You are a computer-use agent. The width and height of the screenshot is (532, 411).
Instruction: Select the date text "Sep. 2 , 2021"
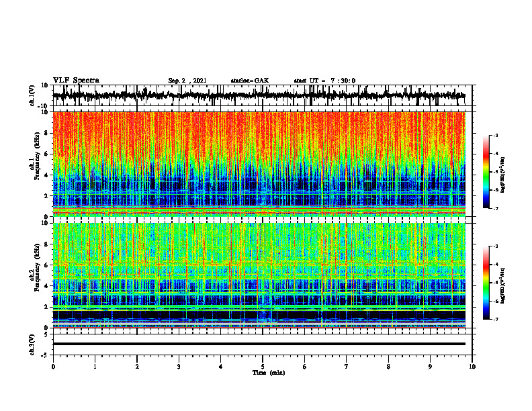(x=187, y=81)
